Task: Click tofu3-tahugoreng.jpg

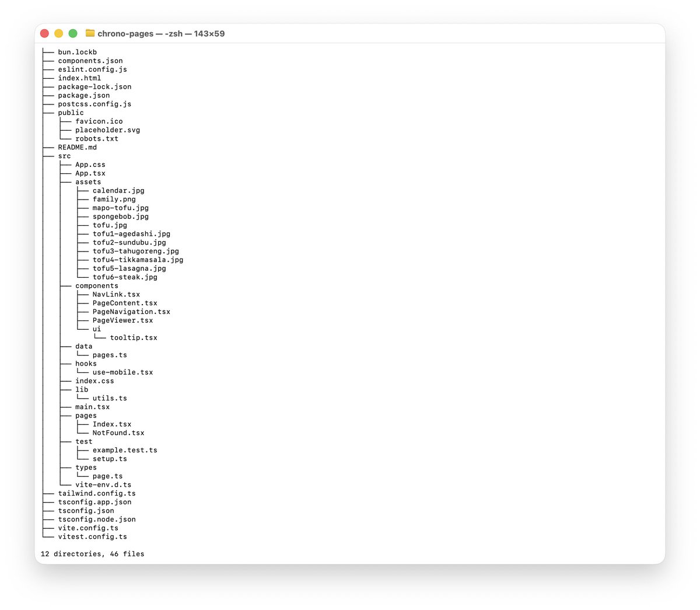Action: tap(135, 251)
